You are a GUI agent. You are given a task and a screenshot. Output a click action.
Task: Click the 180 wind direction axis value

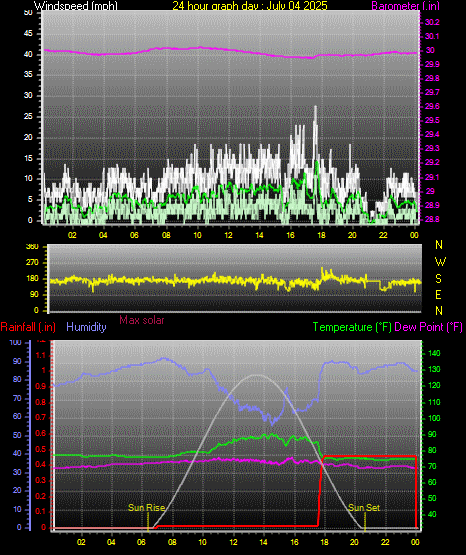click(x=32, y=279)
